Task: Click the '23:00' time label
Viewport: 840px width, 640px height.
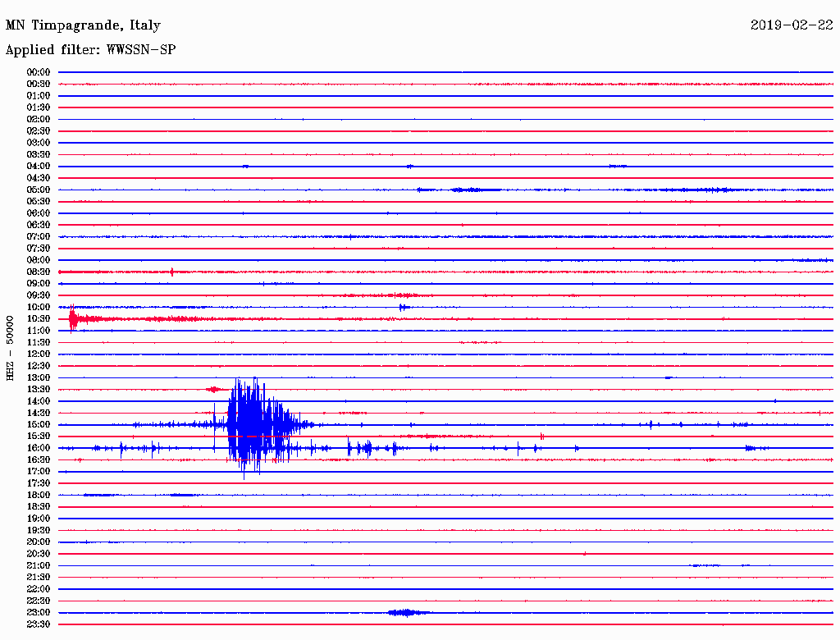Action: [x=38, y=613]
